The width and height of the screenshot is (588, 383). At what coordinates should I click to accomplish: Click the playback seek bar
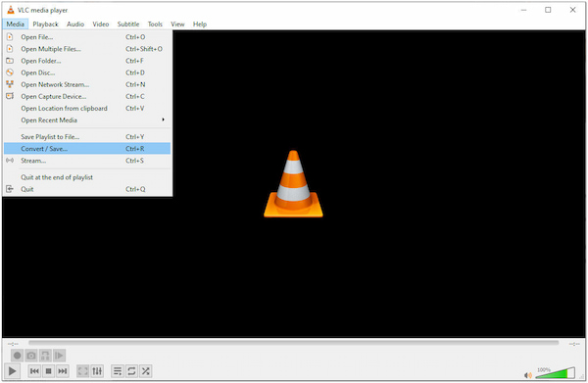[x=294, y=343]
